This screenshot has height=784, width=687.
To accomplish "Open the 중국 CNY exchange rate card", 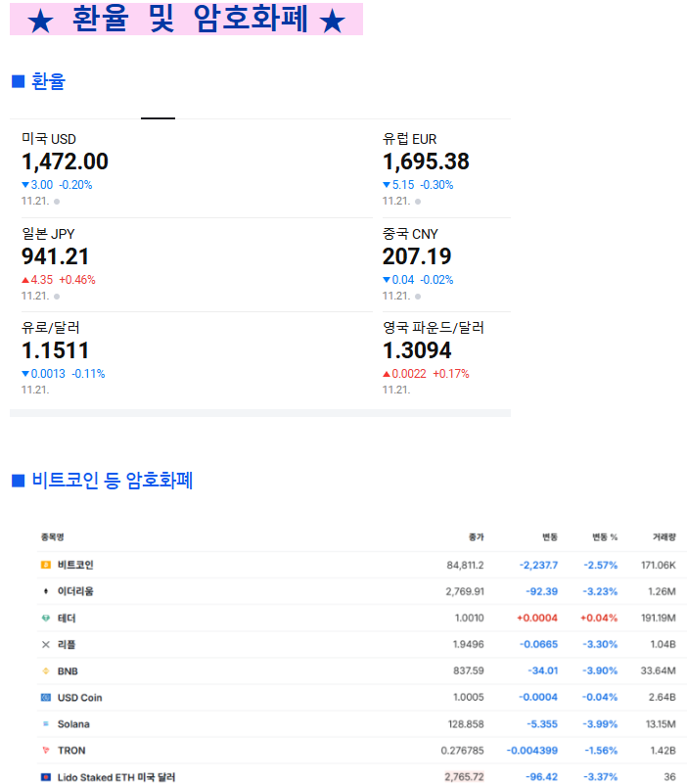I will pyautogui.click(x=417, y=256).
